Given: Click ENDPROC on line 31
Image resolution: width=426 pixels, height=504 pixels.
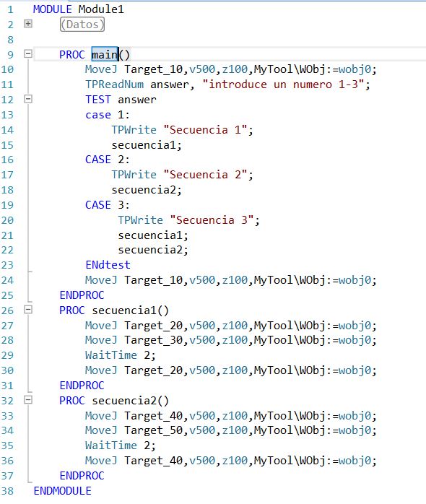Looking at the screenshot, I should tap(82, 385).
